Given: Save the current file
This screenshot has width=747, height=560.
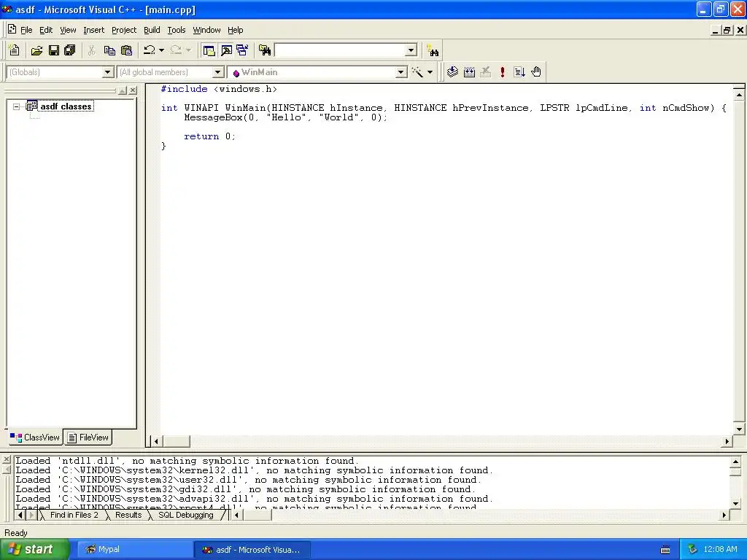Looking at the screenshot, I should [x=54, y=50].
